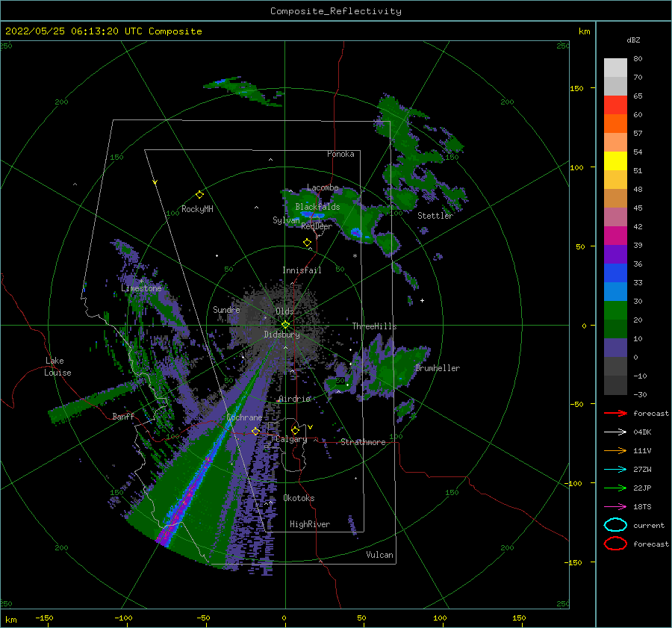Viewport: 672px width, 628px height.
Task: Click the HighRiver city label
Action: (x=310, y=524)
